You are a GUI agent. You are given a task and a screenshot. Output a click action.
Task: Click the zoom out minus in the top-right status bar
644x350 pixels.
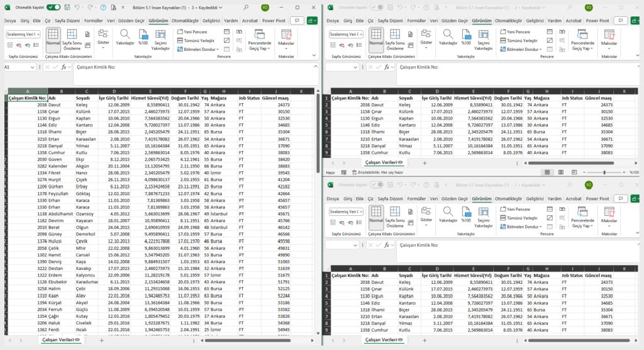pyautogui.click(x=584, y=172)
